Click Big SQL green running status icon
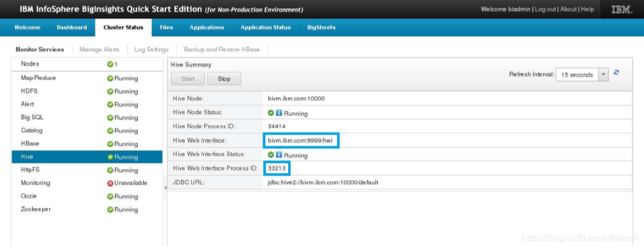644x248 pixels. tap(110, 118)
